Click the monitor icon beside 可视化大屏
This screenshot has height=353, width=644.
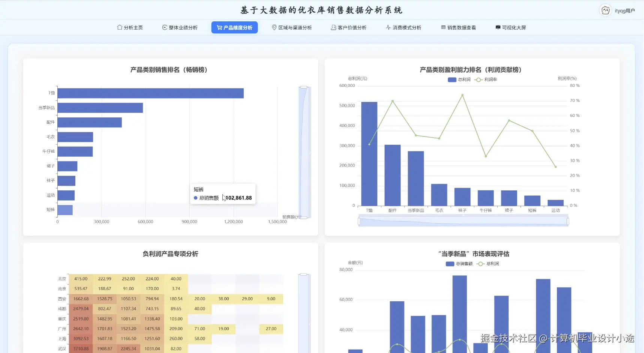498,27
